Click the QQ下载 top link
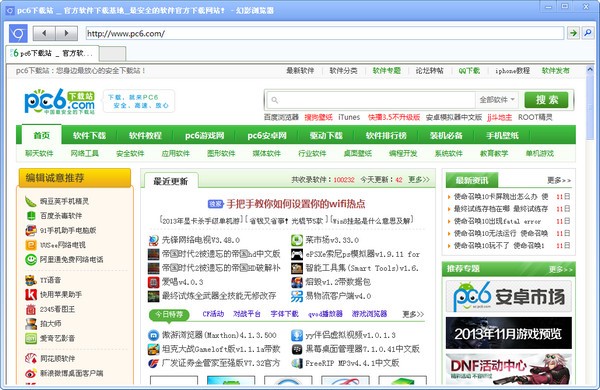 (469, 70)
